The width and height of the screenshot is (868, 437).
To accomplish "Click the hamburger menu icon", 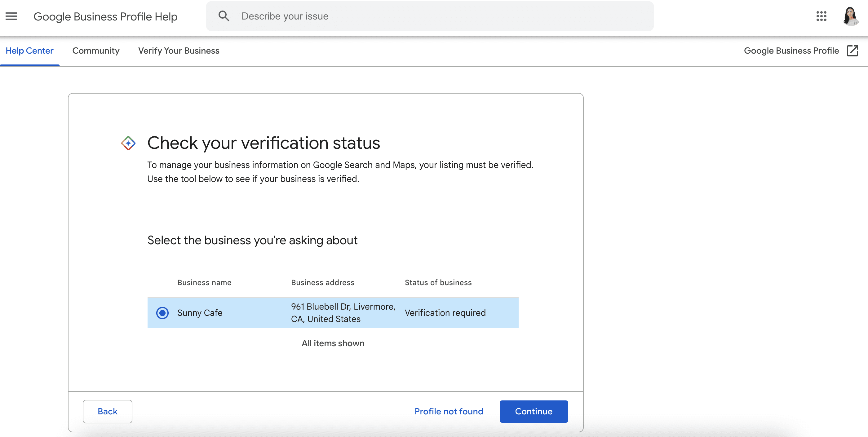I will [x=11, y=15].
